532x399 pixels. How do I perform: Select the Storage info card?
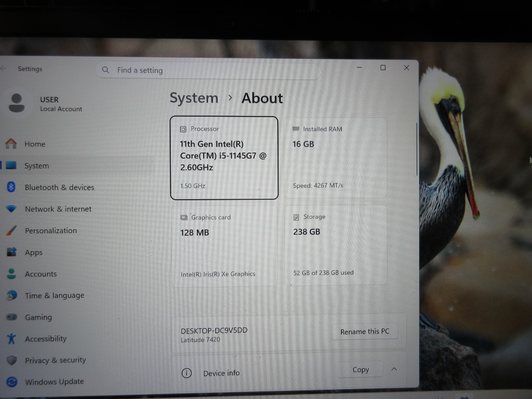point(336,245)
